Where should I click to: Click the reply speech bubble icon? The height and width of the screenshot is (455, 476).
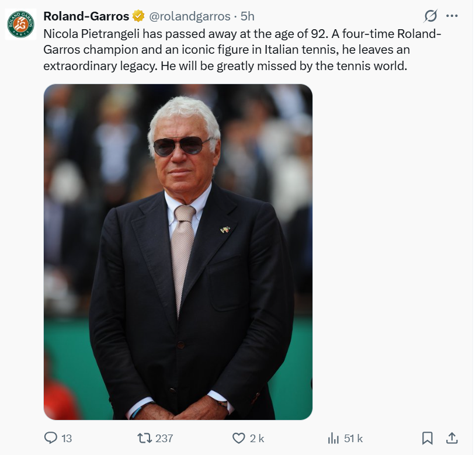click(51, 437)
